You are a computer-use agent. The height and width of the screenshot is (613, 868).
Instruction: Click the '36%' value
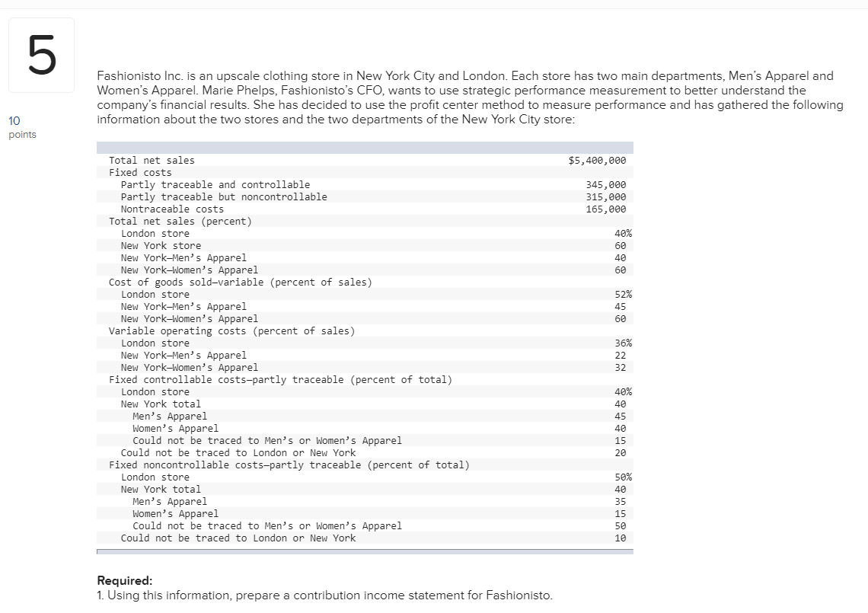coord(624,343)
